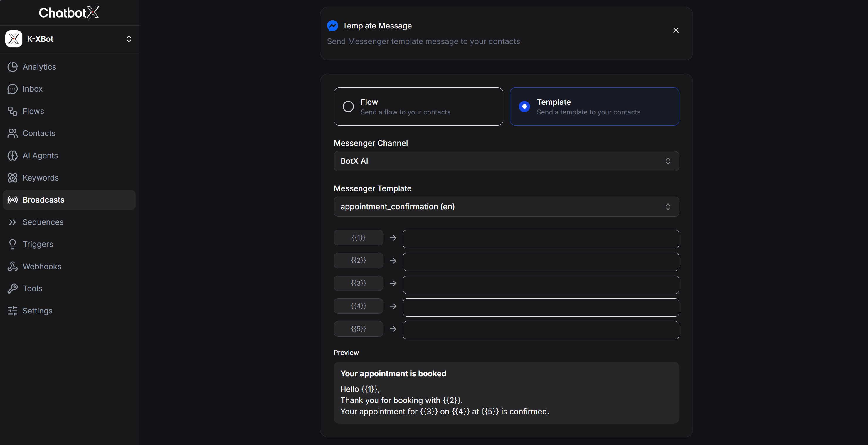Open Triggers in the sidebar
The height and width of the screenshot is (445, 868).
[69, 244]
